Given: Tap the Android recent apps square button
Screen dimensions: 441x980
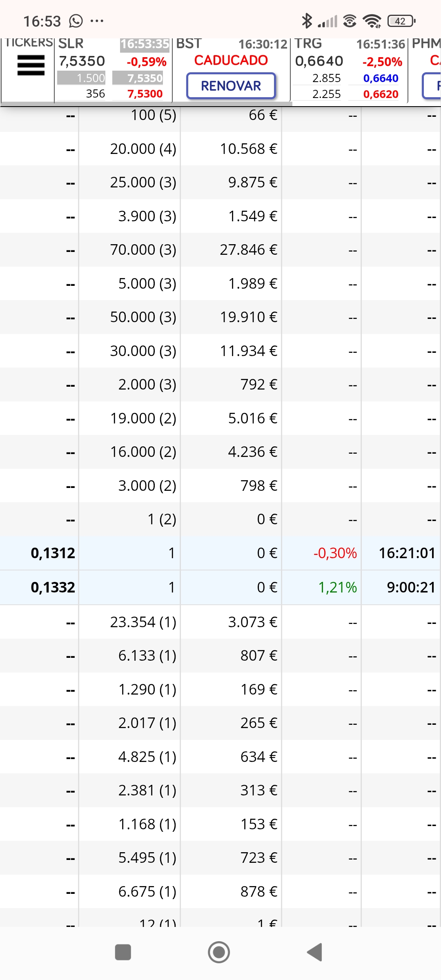Looking at the screenshot, I should [123, 952].
